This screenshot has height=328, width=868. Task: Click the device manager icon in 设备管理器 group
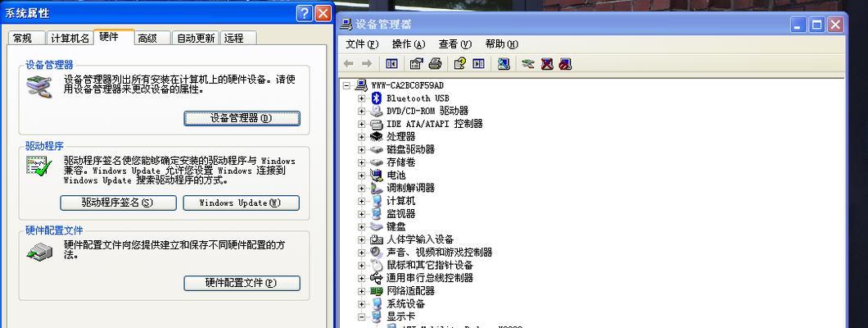[x=38, y=86]
